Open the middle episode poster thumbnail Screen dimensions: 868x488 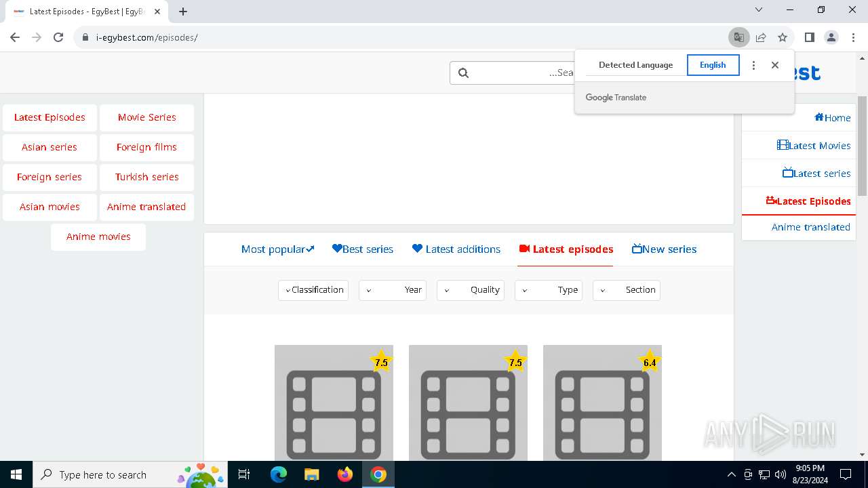[468, 403]
